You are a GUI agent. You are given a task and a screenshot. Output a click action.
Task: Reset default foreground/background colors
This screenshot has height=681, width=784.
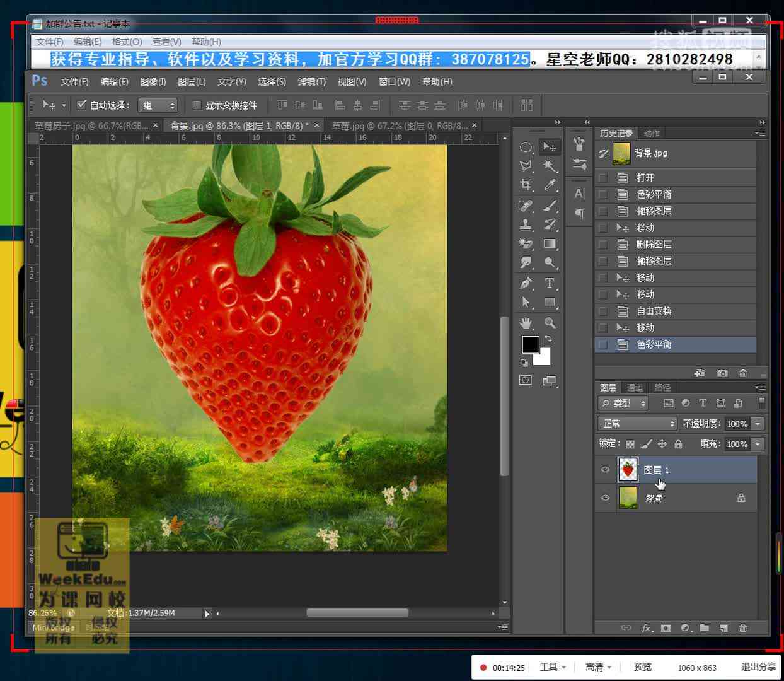[524, 363]
